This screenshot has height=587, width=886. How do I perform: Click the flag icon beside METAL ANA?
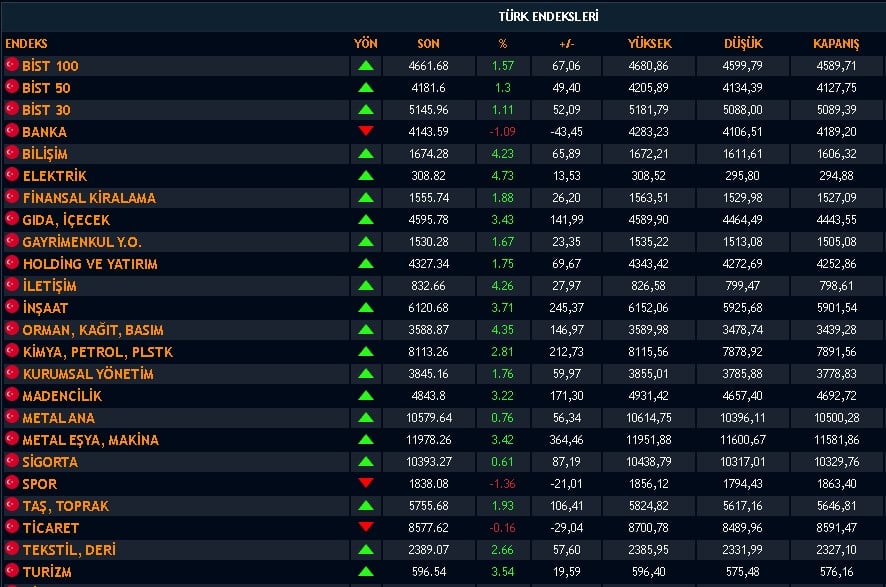click(x=12, y=417)
